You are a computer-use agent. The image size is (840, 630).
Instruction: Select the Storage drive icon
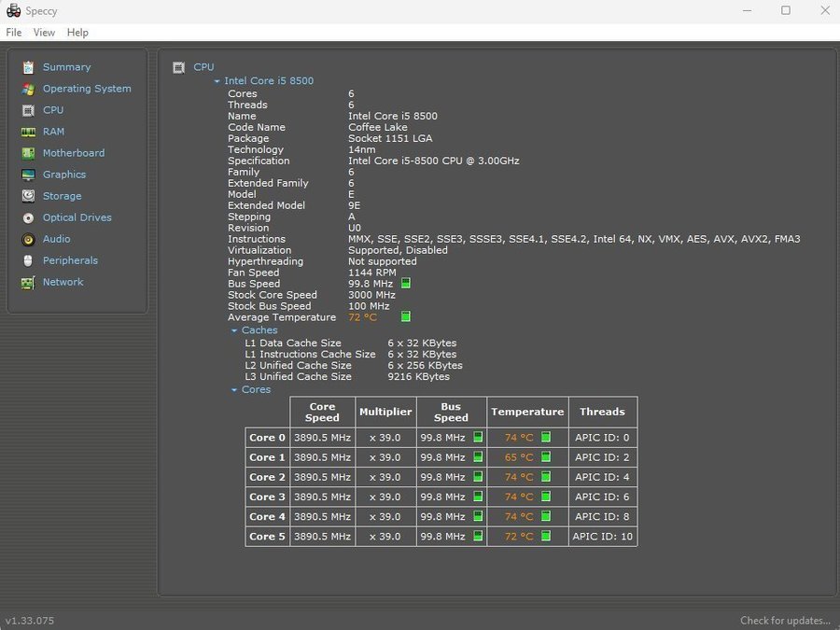click(x=28, y=196)
